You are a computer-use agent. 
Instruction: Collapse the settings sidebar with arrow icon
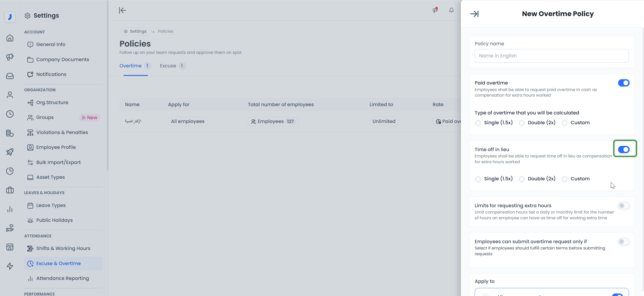pyautogui.click(x=122, y=10)
